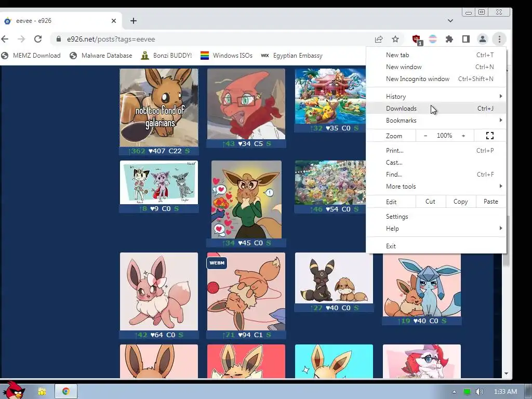Open the eevee in green sweater thumbnail

pyautogui.click(x=246, y=199)
